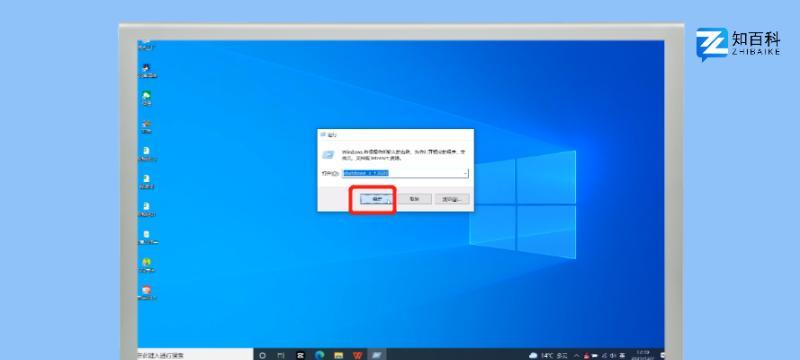Open Task View on the taskbar
This screenshot has height=360, width=800.
(281, 355)
